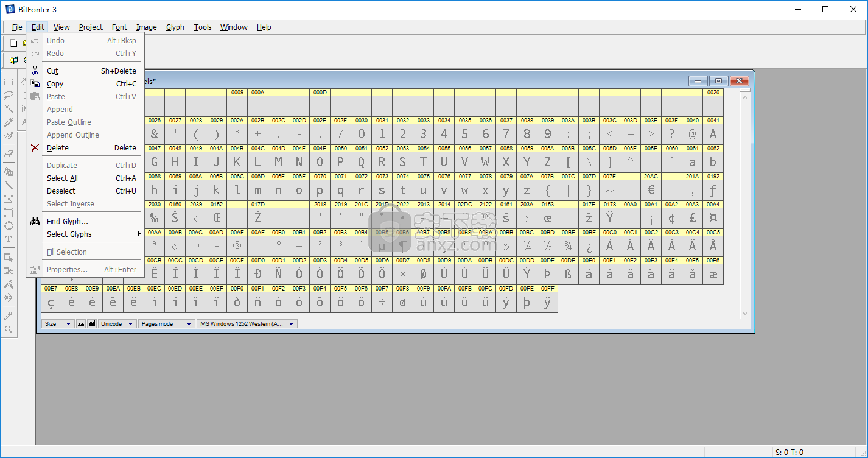The height and width of the screenshot is (458, 868).
Task: Click the scissors icon beside Cut
Action: pos(35,71)
